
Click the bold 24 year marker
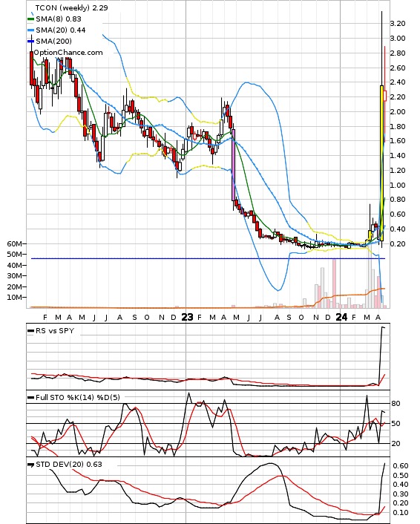click(x=341, y=317)
